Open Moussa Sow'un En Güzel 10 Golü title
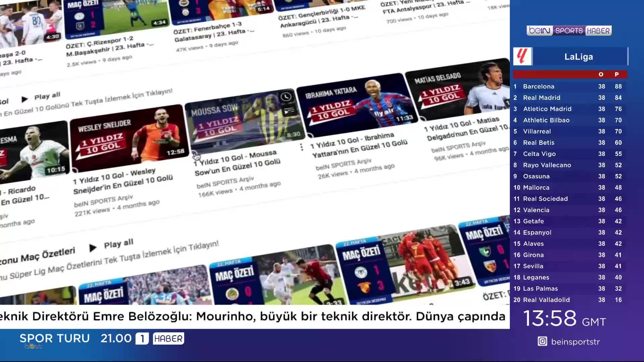The width and height of the screenshot is (644, 362). (237, 163)
